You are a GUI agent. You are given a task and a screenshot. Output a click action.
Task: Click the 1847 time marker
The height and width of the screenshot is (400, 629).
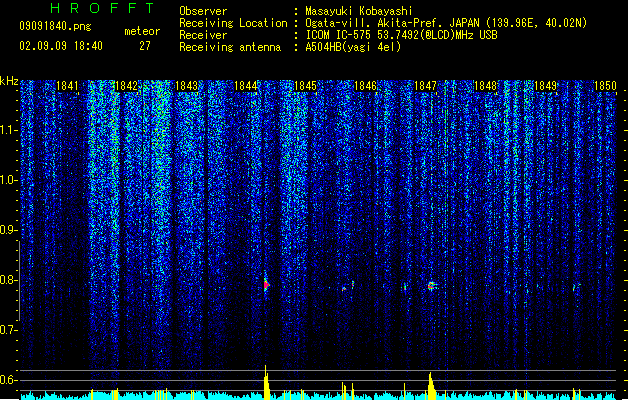425,86
